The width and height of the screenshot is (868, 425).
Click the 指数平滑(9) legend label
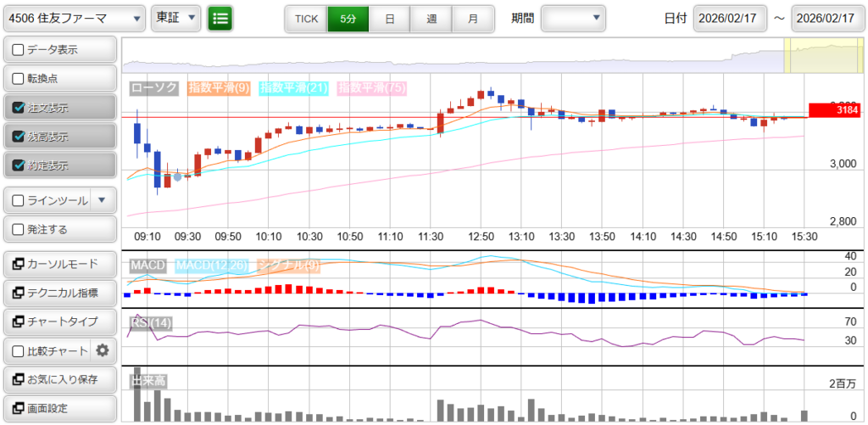tap(219, 87)
